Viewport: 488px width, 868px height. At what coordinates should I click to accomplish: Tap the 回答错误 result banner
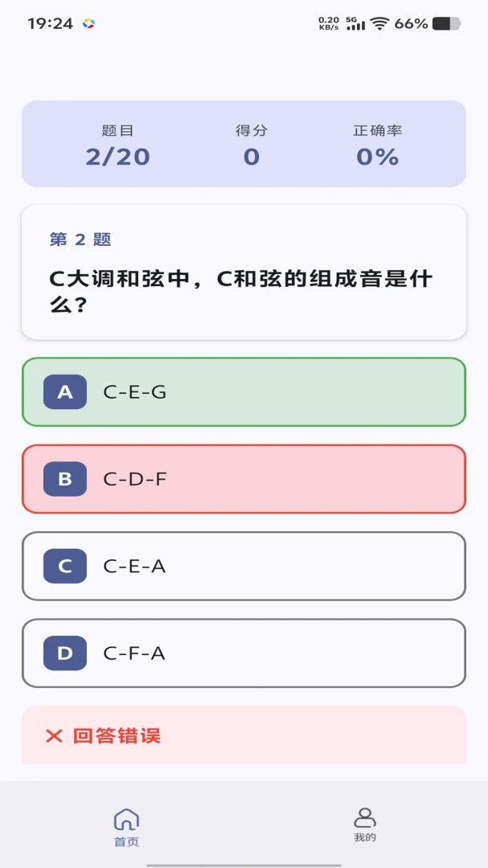click(244, 735)
